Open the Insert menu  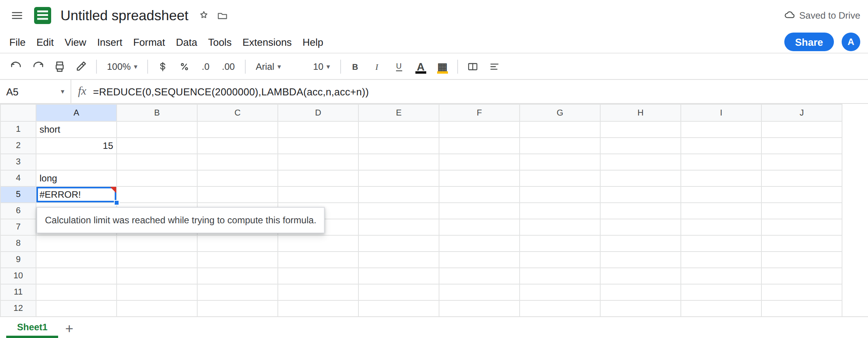tap(110, 42)
